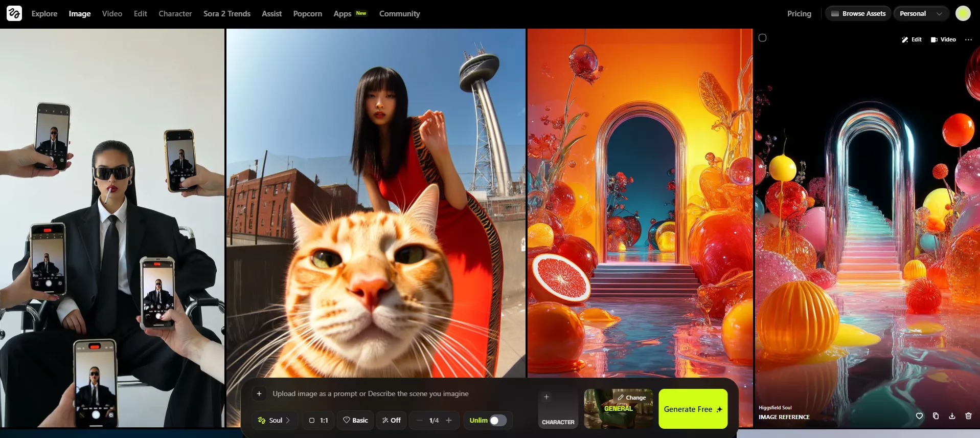
Task: Delete image using the trash icon
Action: [x=968, y=416]
